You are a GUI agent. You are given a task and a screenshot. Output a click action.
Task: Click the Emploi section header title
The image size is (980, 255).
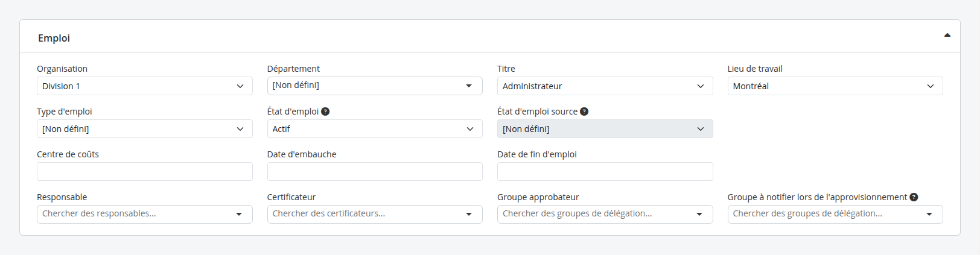(x=54, y=38)
